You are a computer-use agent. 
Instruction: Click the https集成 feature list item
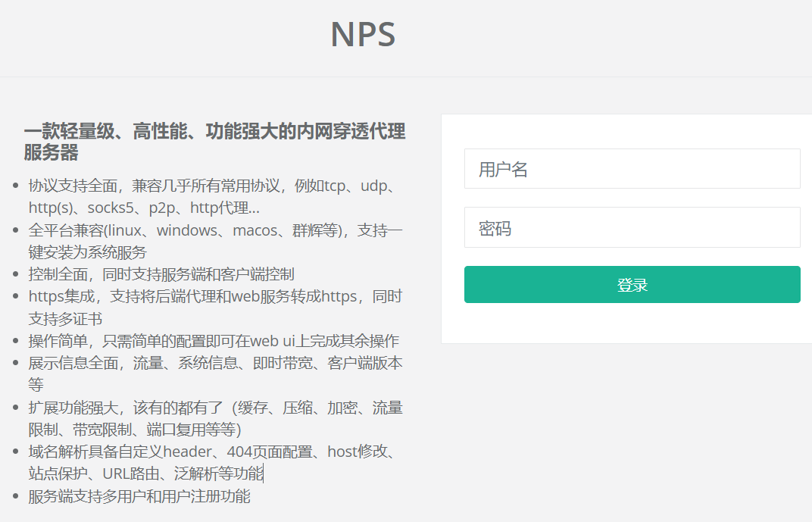point(214,297)
